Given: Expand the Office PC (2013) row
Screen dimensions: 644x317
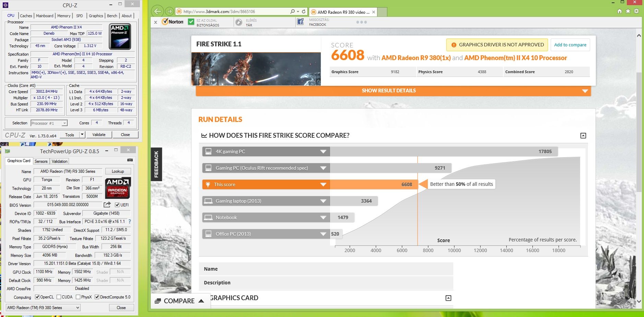Looking at the screenshot, I should pos(323,234).
